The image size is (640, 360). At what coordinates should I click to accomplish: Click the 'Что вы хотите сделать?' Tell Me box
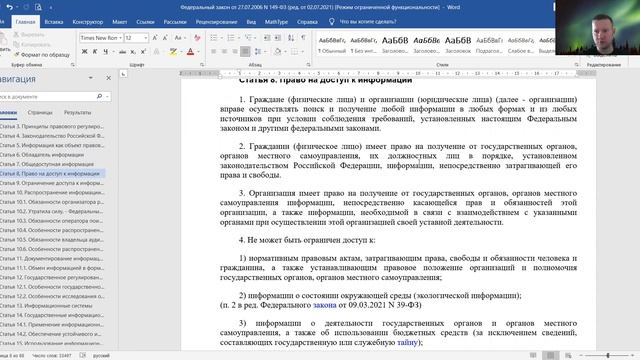coord(368,22)
